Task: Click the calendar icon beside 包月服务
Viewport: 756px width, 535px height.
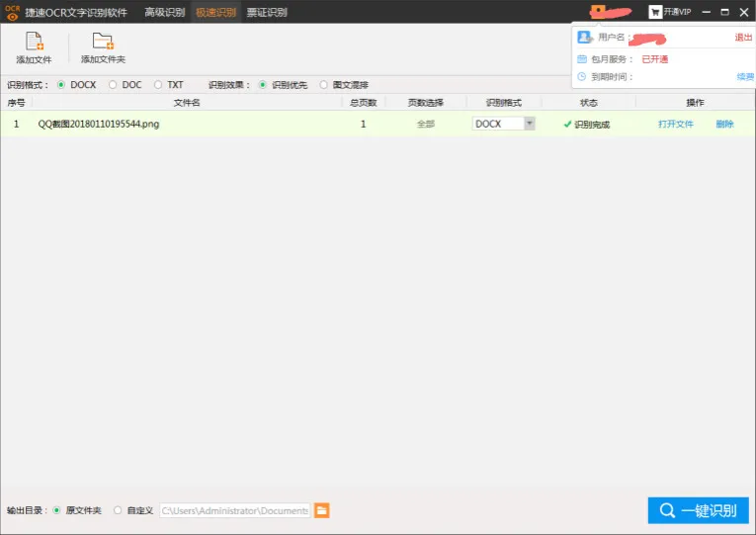Action: 582,59
